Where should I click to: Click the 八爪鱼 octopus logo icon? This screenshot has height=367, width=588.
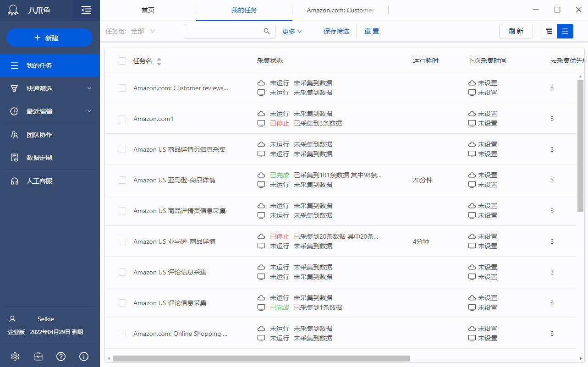click(14, 10)
